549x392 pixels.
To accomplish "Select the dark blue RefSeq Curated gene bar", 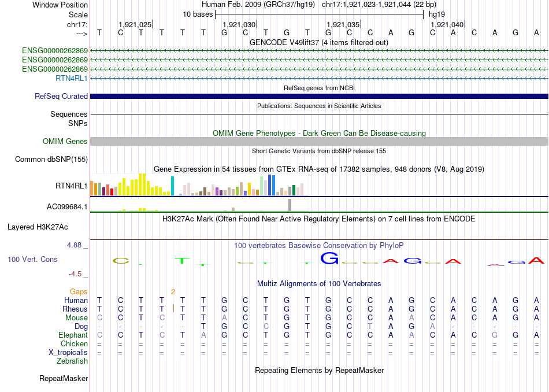I will (319, 97).
